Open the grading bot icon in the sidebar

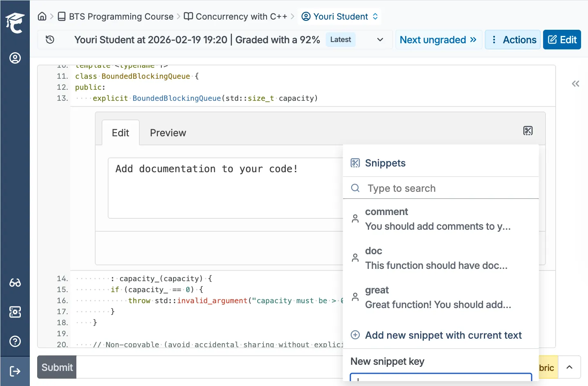click(x=15, y=312)
